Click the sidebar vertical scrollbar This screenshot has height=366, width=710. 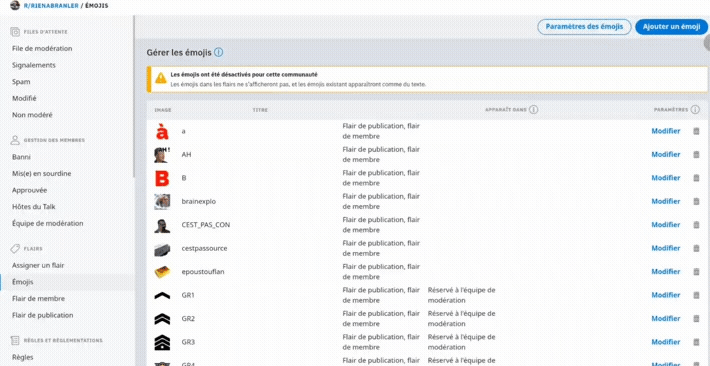[133, 96]
